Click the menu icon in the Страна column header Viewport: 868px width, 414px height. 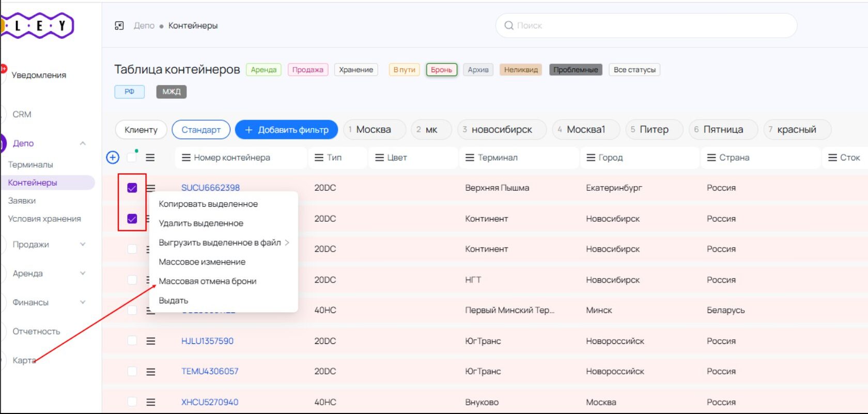(711, 158)
